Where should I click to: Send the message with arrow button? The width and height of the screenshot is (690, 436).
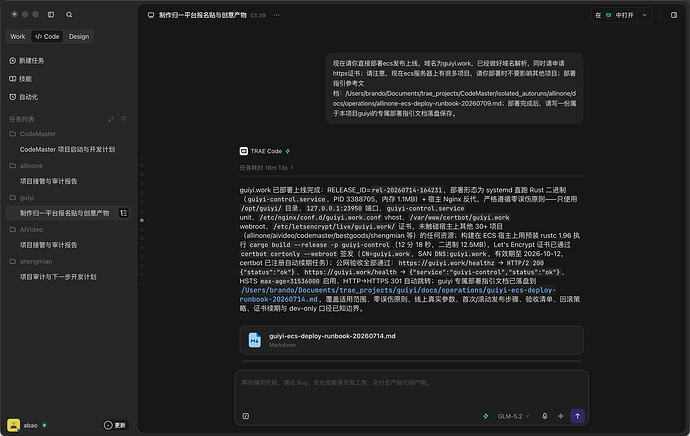[x=577, y=416]
